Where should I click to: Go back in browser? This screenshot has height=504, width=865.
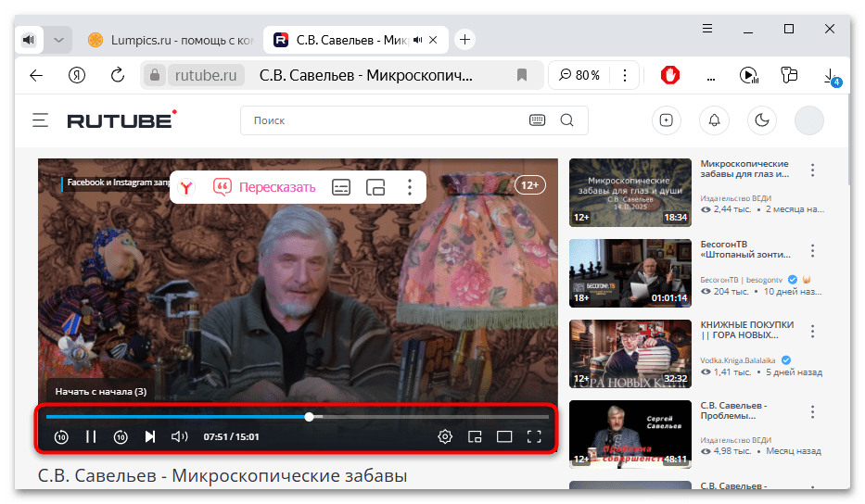click(x=36, y=75)
